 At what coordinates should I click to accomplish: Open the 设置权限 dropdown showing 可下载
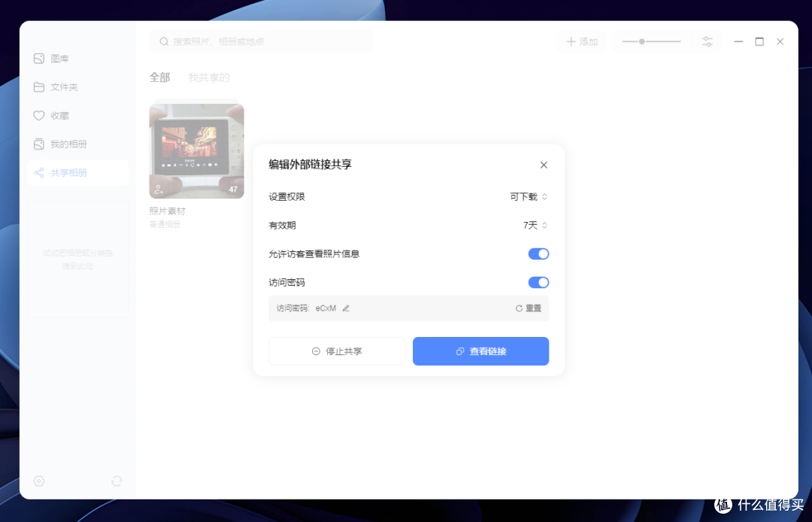(529, 197)
